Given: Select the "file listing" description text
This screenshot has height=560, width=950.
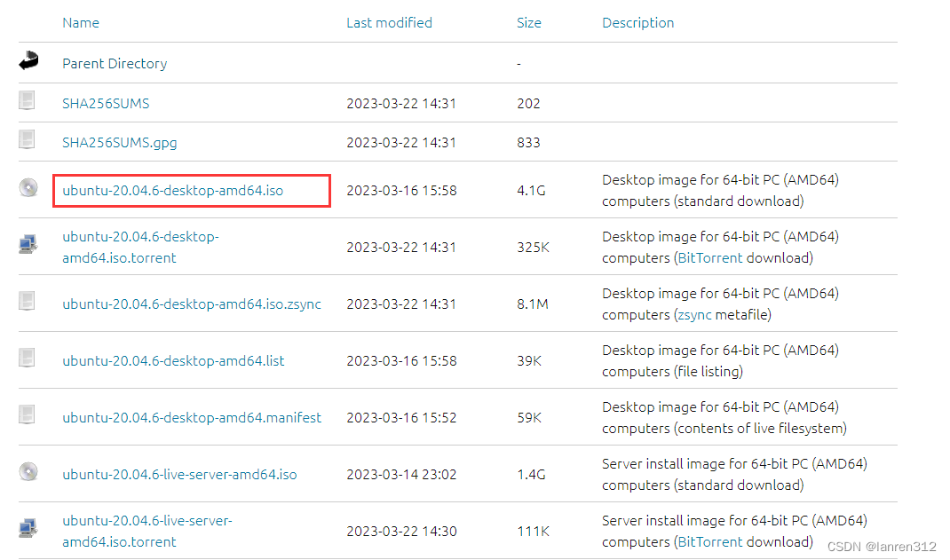Looking at the screenshot, I should (x=720, y=361).
